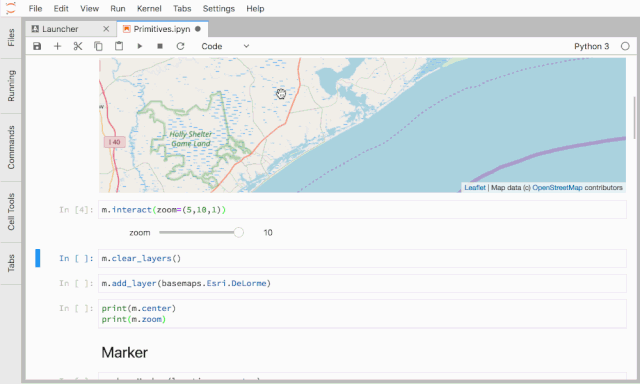Image resolution: width=640 pixels, height=384 pixels.
Task: Copy selected cells from the toolbar
Action: (x=98, y=46)
